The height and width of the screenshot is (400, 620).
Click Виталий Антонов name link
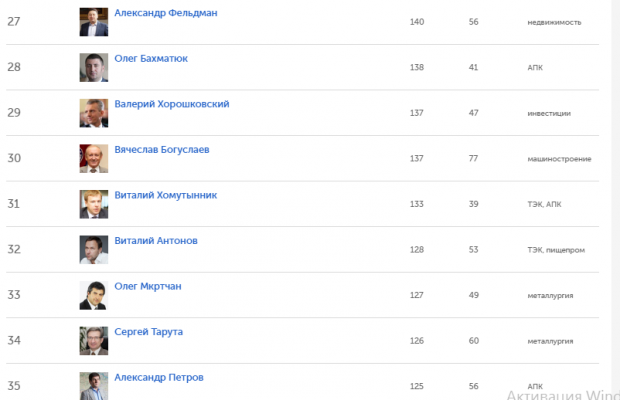pos(156,241)
